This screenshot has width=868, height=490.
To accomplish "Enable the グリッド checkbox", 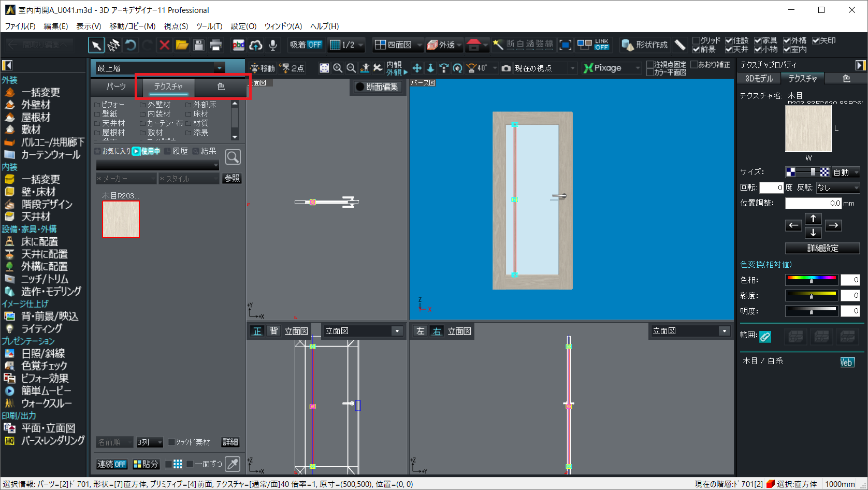I will tap(696, 40).
